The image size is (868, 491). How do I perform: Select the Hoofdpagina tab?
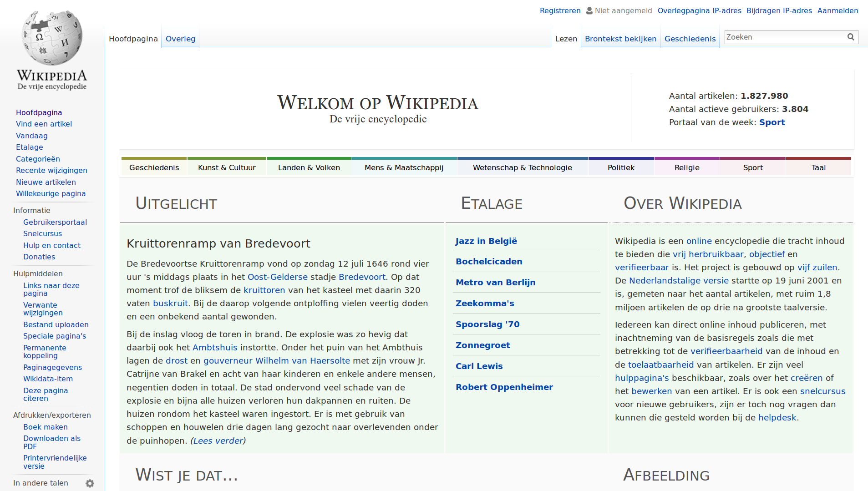[133, 39]
